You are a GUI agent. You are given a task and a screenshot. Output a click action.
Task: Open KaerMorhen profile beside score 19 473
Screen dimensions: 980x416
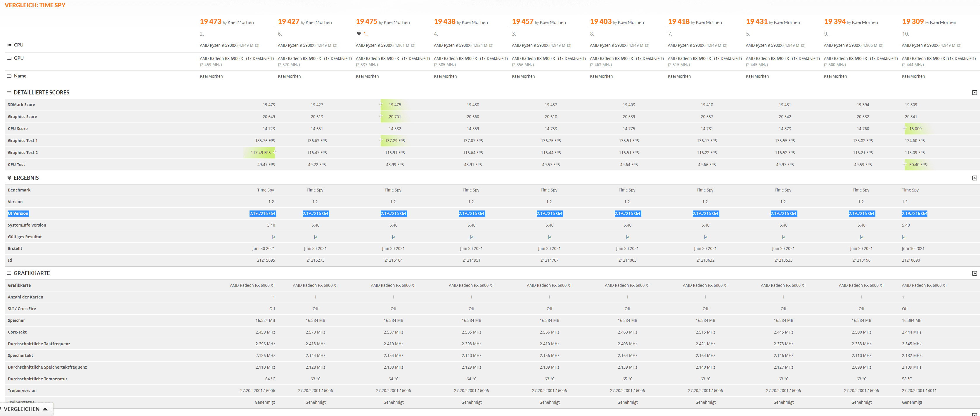tap(240, 23)
